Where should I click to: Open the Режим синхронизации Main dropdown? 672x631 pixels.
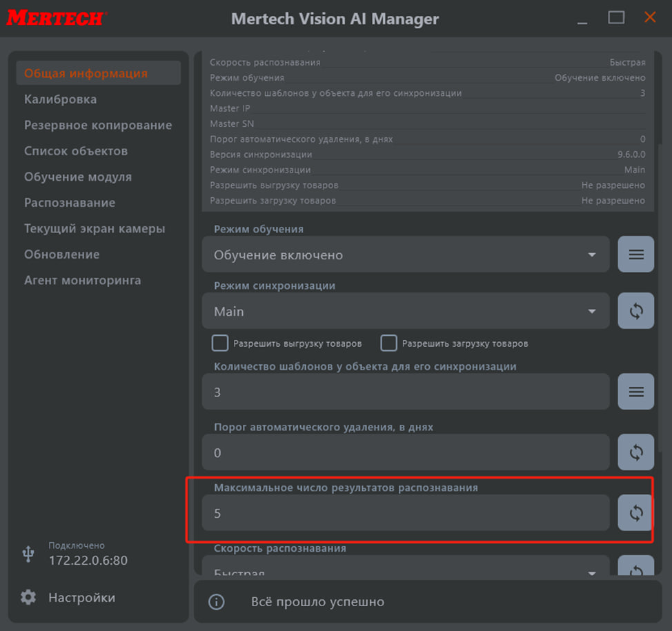pyautogui.click(x=406, y=311)
